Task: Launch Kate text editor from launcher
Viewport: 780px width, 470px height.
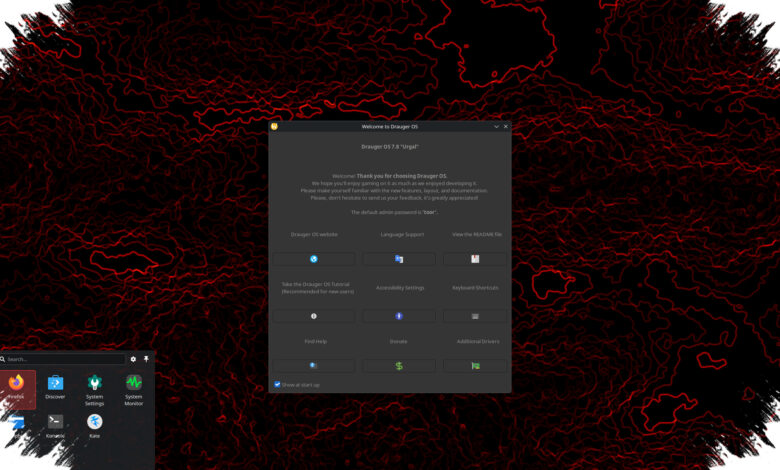Action: pos(95,426)
